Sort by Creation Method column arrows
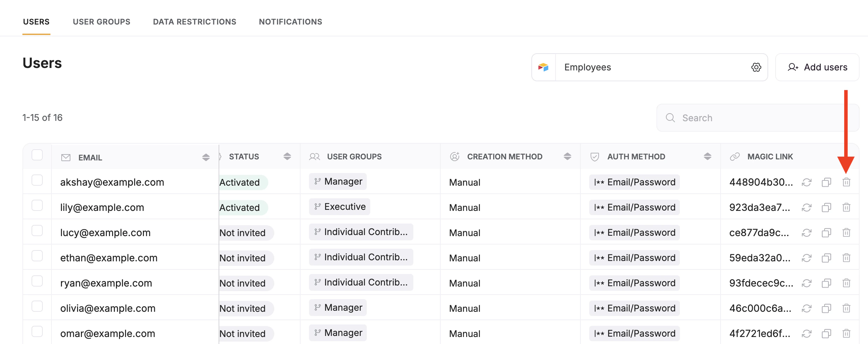The image size is (868, 344). click(x=567, y=156)
